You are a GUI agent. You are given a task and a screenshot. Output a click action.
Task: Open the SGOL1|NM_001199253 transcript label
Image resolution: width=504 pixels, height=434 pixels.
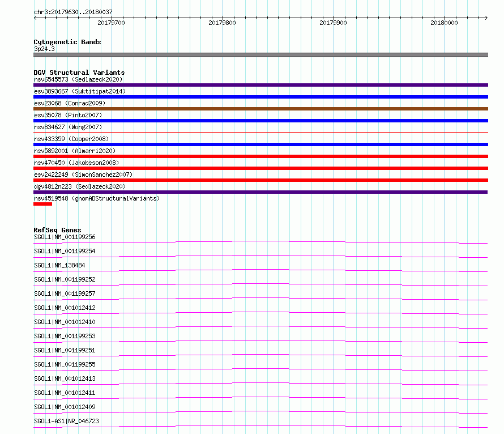(x=65, y=336)
